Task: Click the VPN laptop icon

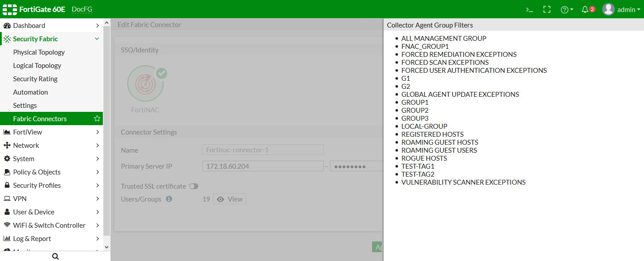Action: pyautogui.click(x=7, y=198)
